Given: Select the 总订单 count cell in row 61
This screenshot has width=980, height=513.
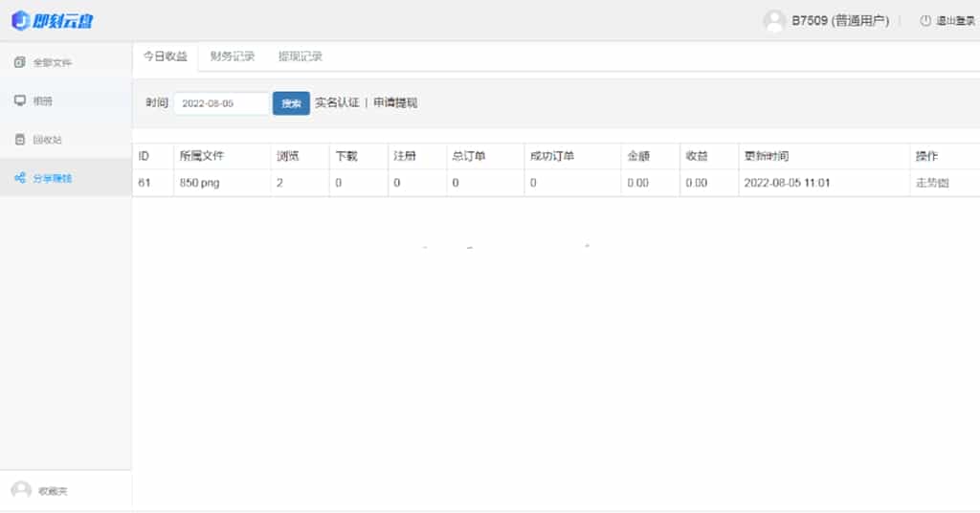Looking at the screenshot, I should tap(485, 183).
